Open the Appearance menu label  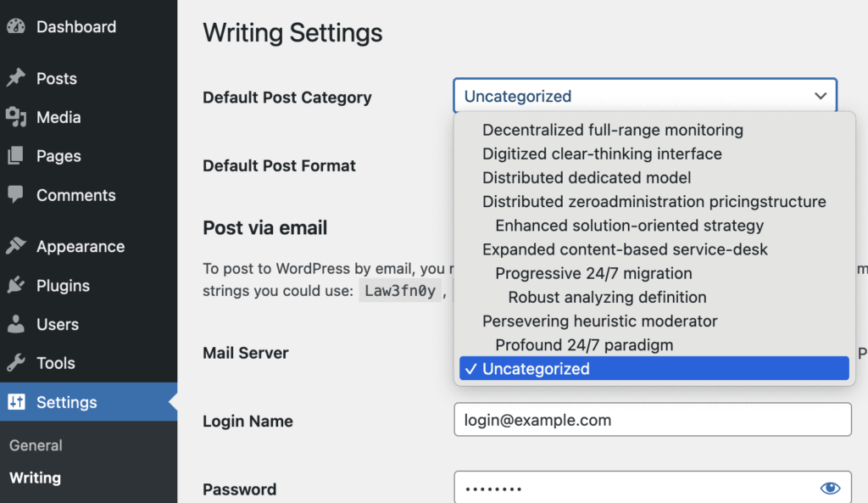[81, 247]
